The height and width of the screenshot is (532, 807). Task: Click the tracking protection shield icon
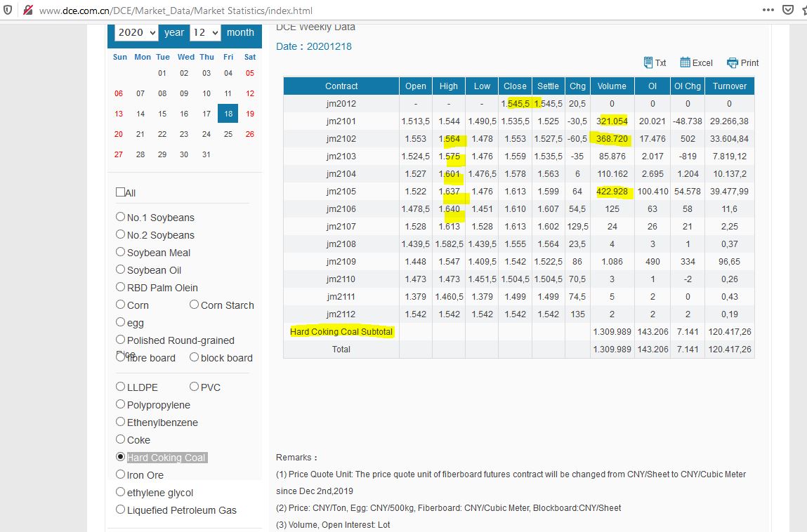coord(8,10)
